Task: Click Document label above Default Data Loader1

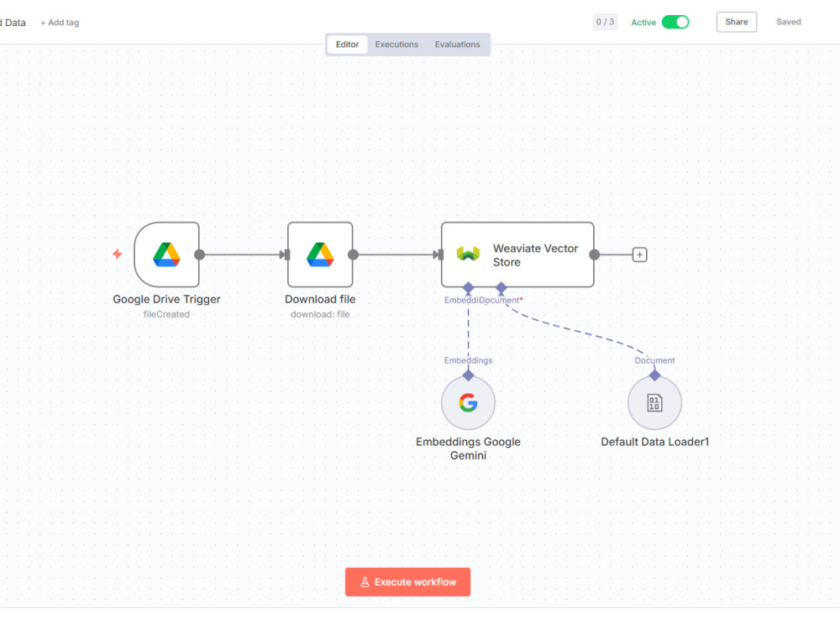Action: tap(654, 360)
